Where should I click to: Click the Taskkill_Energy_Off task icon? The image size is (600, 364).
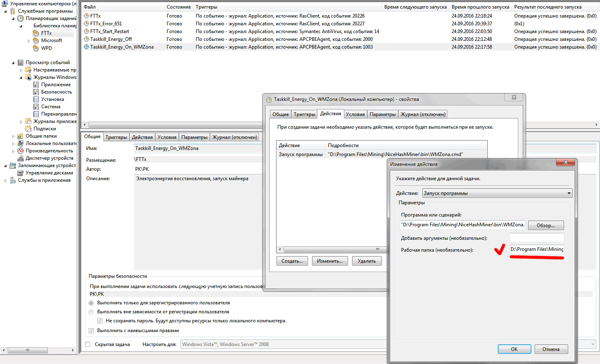point(86,39)
